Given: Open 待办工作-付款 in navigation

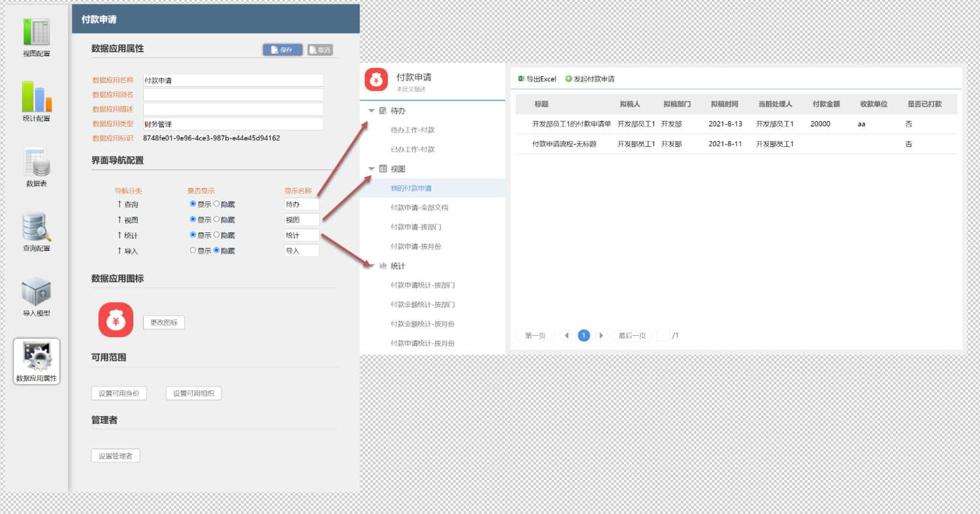Looking at the screenshot, I should click(x=412, y=130).
